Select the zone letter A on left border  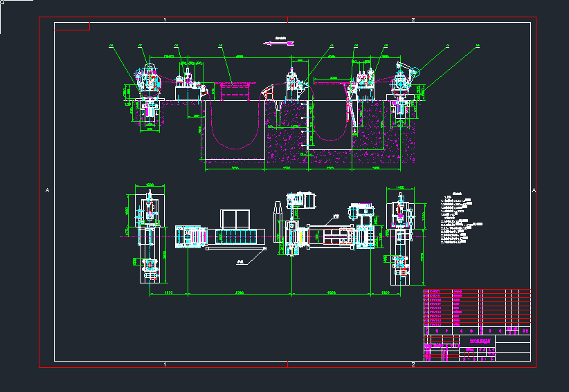click(48, 190)
